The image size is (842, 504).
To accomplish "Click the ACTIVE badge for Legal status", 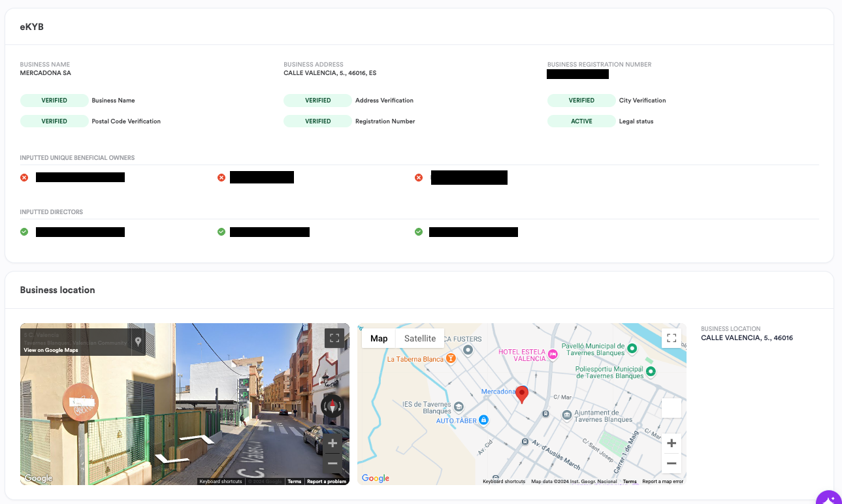I will coord(581,121).
